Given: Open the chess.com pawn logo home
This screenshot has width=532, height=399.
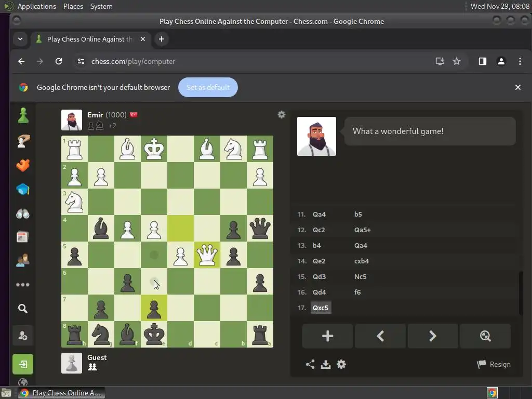Looking at the screenshot, I should 23,115.
